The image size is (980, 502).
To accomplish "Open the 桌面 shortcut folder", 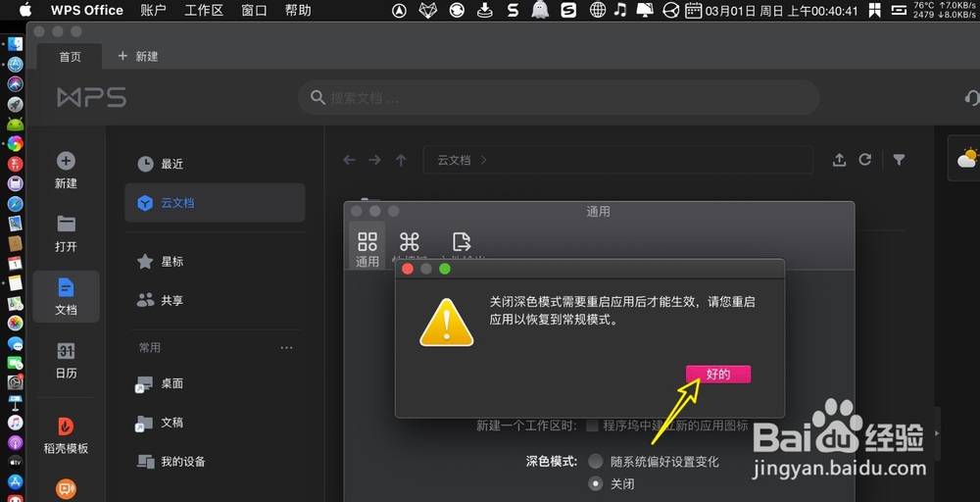I will [215, 383].
